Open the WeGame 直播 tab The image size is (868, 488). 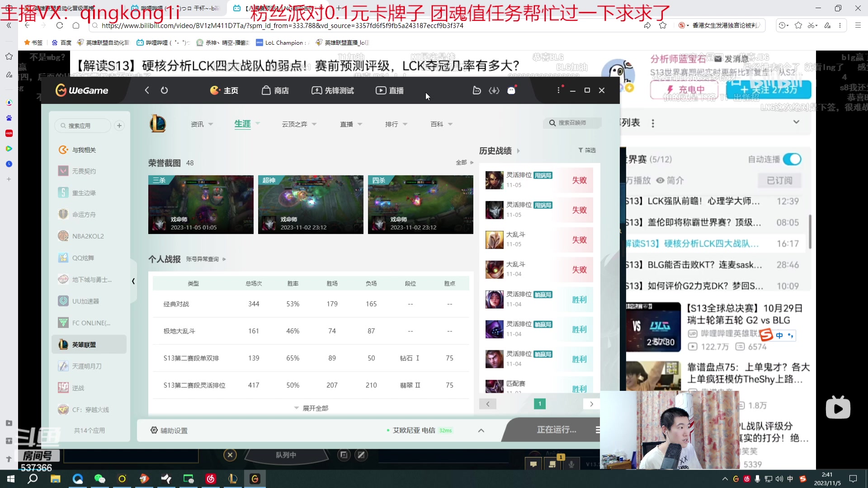pyautogui.click(x=390, y=90)
